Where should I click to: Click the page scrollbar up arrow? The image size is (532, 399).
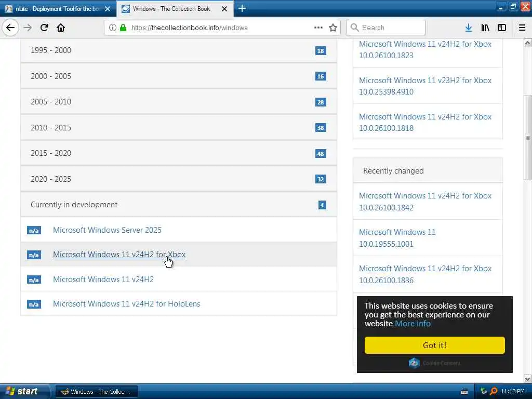click(527, 43)
